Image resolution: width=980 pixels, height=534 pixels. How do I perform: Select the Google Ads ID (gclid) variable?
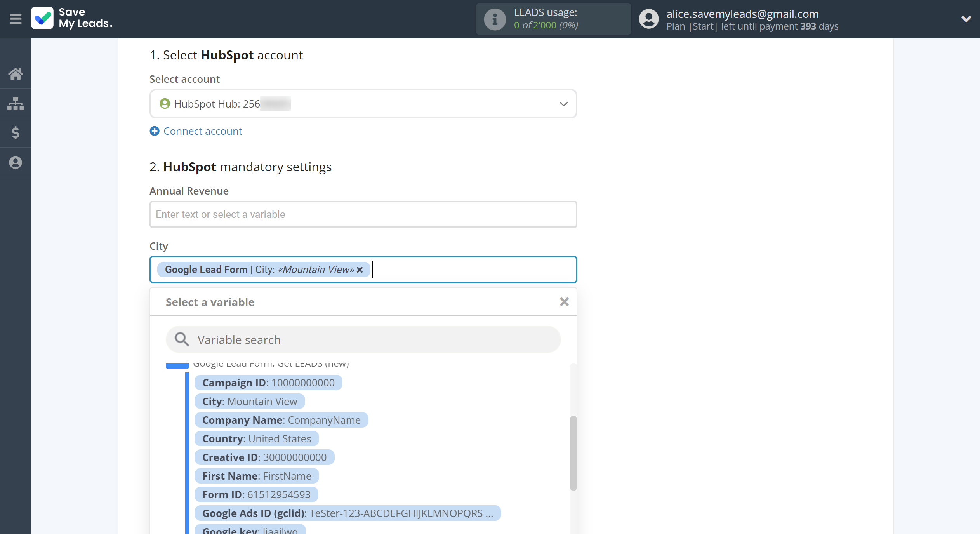click(x=348, y=513)
